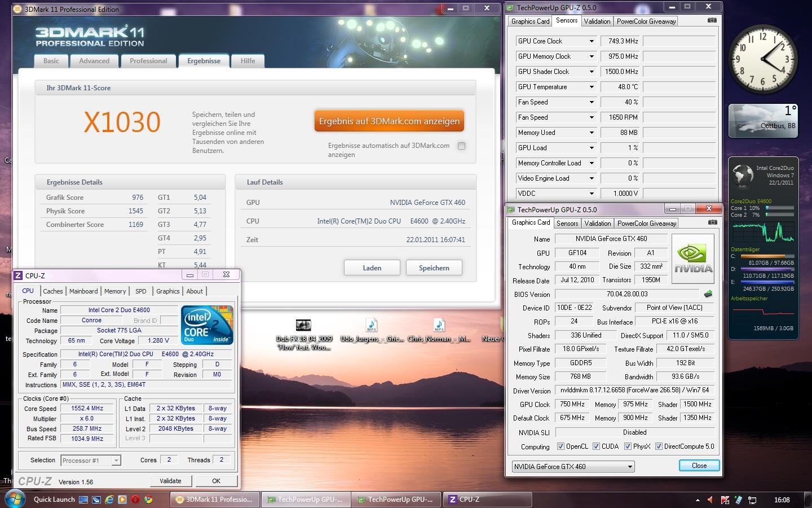Click the safely remove hardware tray icon
This screenshot has width=812, height=508.
point(739,500)
